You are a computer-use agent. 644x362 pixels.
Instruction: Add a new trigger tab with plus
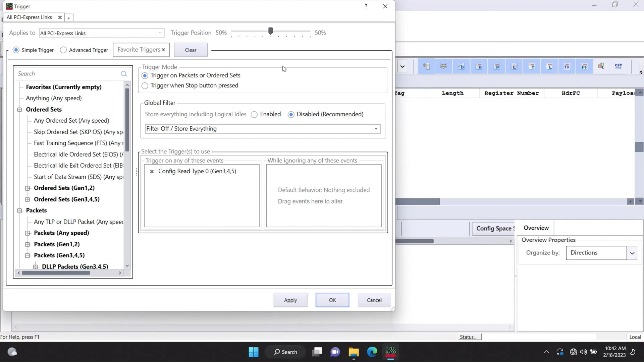coord(69,18)
